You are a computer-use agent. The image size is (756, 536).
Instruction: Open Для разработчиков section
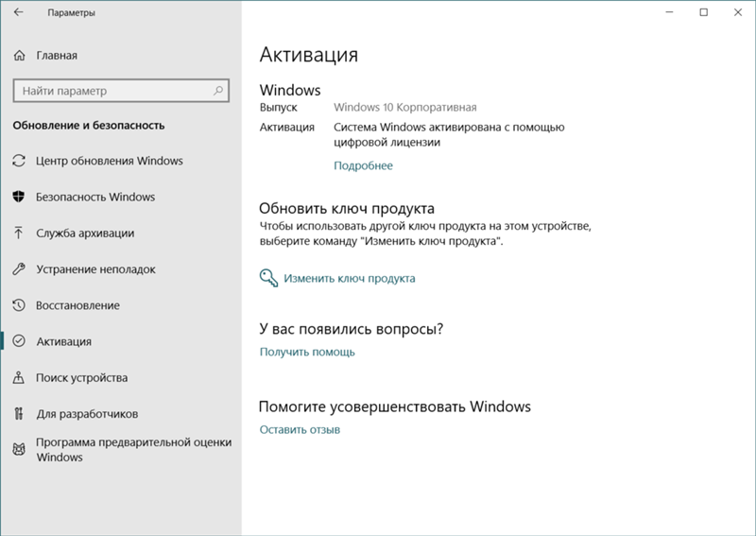click(87, 414)
